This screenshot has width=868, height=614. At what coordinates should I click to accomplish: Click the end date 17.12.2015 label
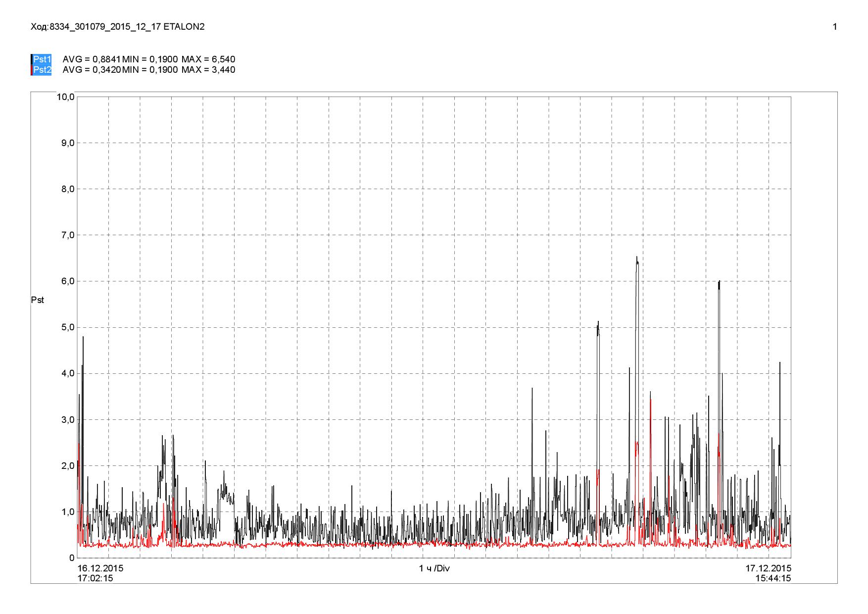click(769, 568)
